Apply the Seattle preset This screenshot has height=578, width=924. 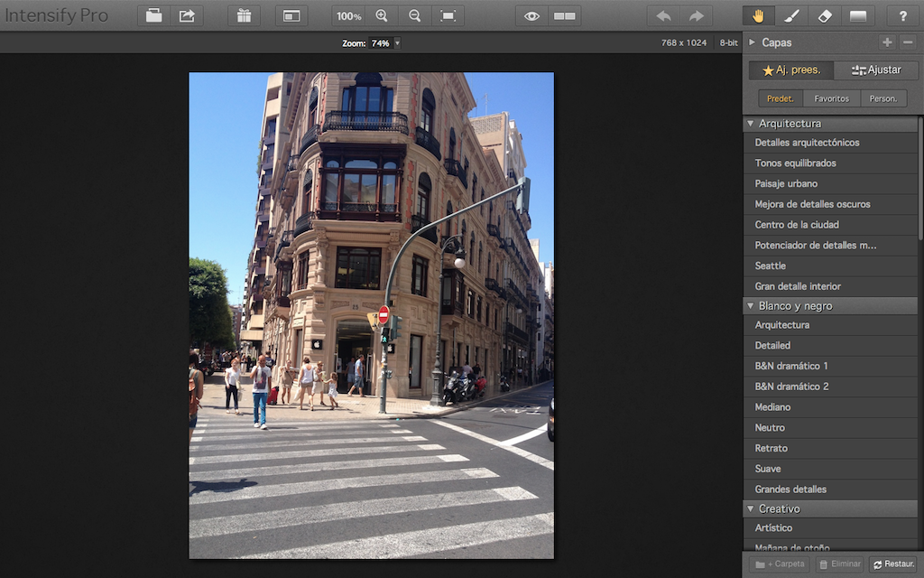click(830, 266)
